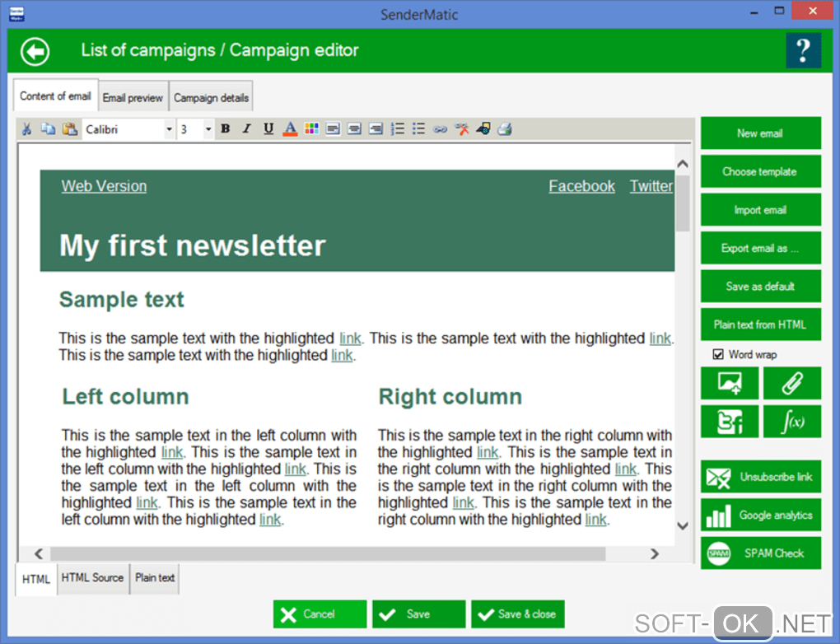The height and width of the screenshot is (644, 840).
Task: Click the Web Version link
Action: [x=104, y=186]
